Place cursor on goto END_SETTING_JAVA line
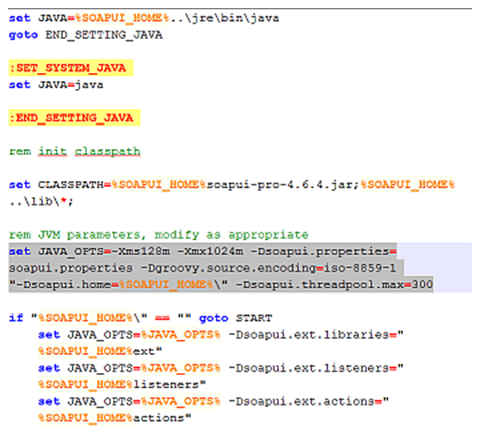Image resolution: width=480 pixels, height=437 pixels. (x=86, y=35)
